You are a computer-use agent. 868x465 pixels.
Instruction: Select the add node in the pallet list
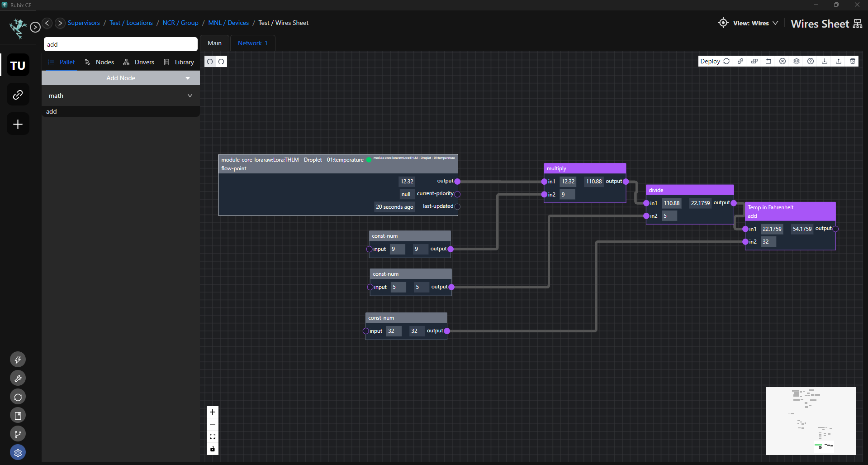coord(121,111)
